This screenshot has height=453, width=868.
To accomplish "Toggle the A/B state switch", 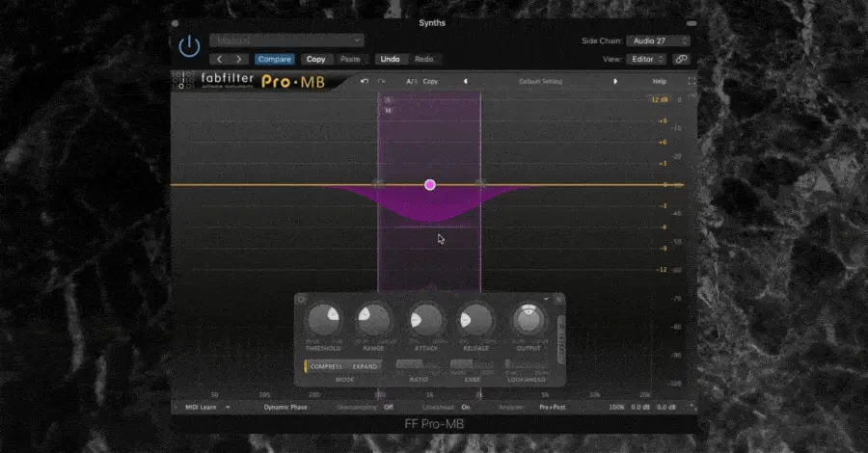I will 411,81.
